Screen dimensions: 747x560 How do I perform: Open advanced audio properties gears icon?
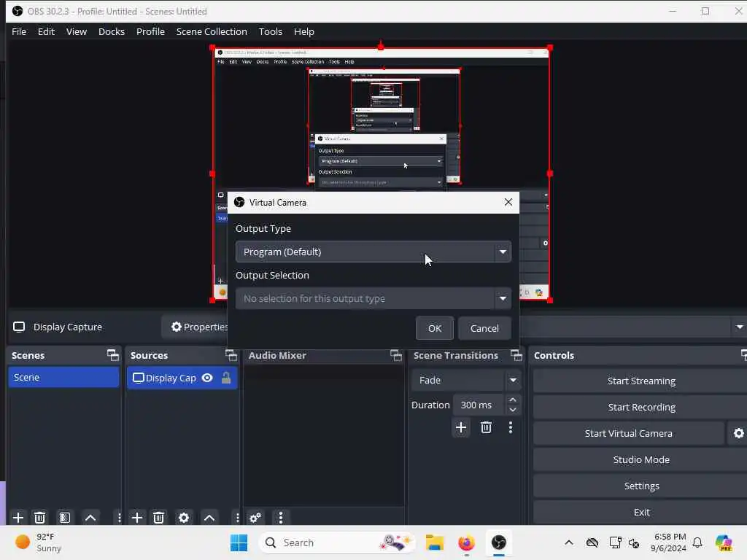click(x=255, y=518)
